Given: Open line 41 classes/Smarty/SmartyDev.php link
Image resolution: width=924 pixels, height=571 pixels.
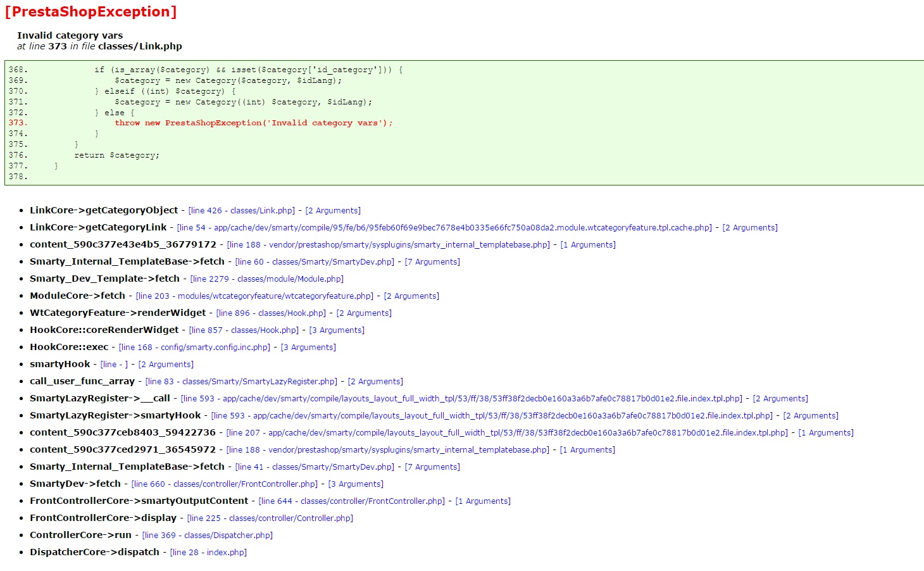Looking at the screenshot, I should 315,467.
